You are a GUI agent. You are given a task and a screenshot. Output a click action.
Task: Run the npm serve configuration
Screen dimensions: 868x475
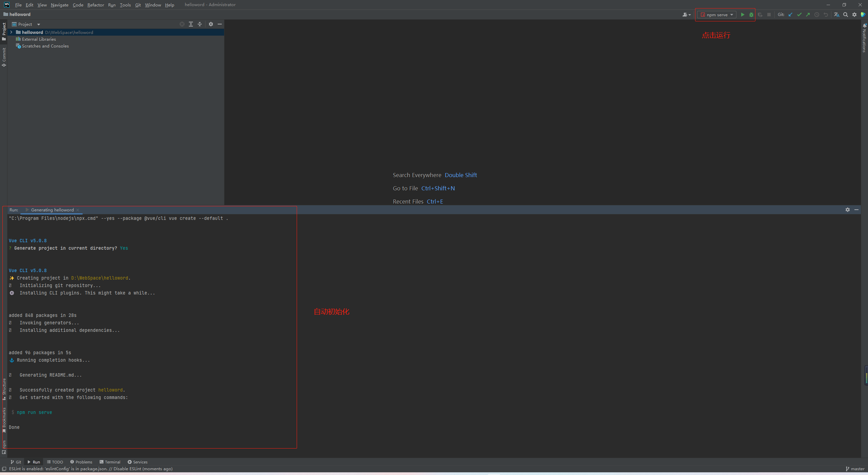[x=743, y=15]
